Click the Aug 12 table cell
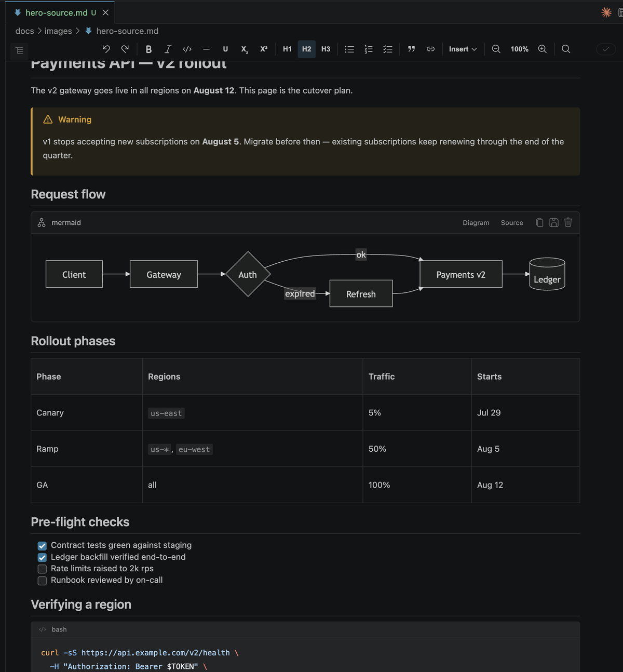The image size is (623, 672). [525, 485]
